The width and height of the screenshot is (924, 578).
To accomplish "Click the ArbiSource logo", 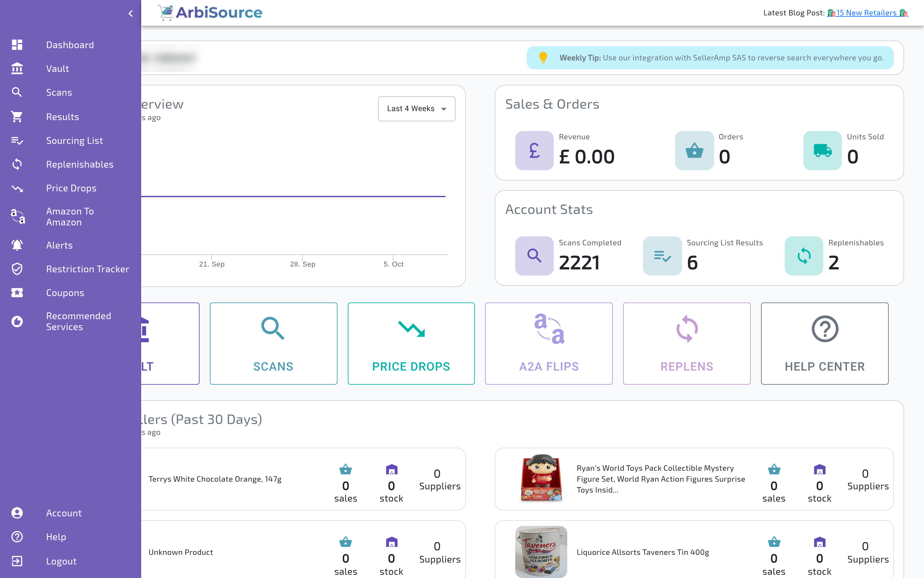I will (210, 13).
